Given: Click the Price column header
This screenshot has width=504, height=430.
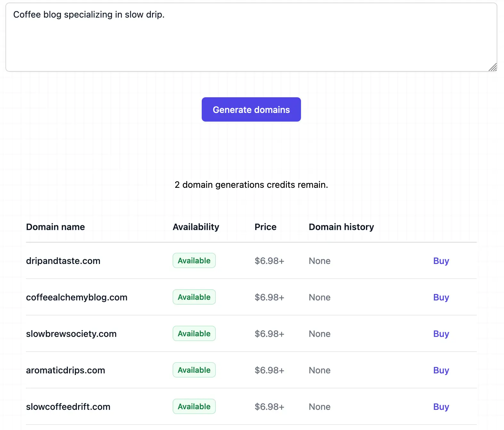Looking at the screenshot, I should [x=265, y=227].
